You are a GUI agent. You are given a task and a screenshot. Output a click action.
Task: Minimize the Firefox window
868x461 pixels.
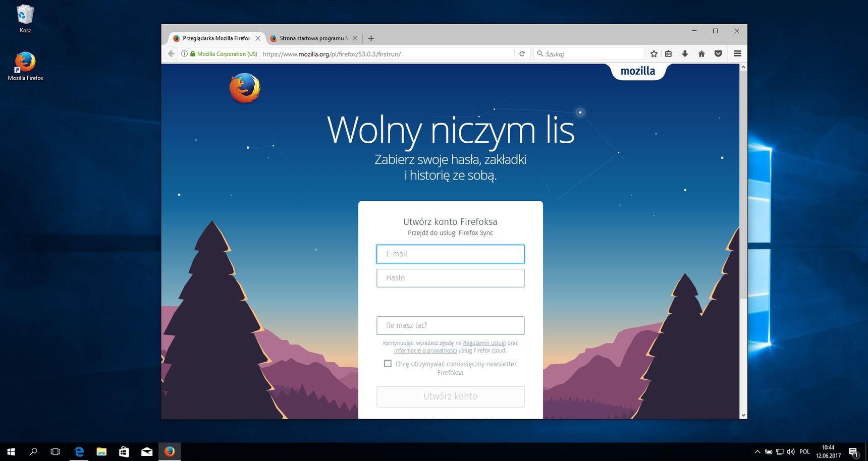coord(694,31)
